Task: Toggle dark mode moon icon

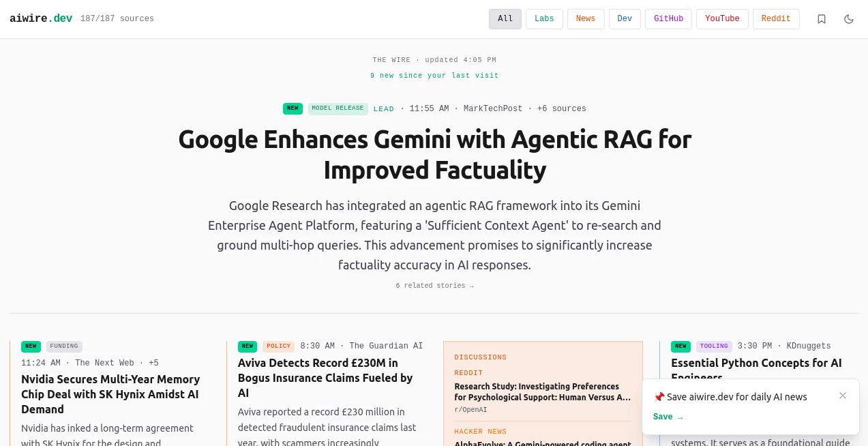Action: click(x=849, y=19)
